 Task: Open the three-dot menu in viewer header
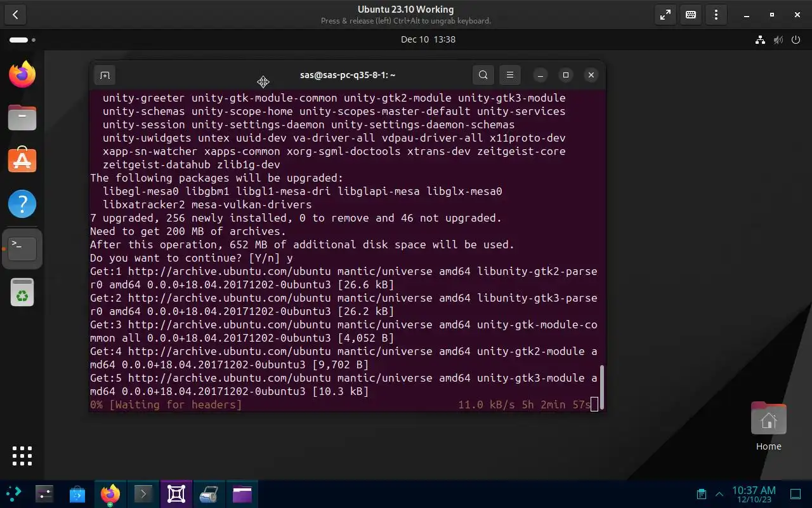click(716, 15)
